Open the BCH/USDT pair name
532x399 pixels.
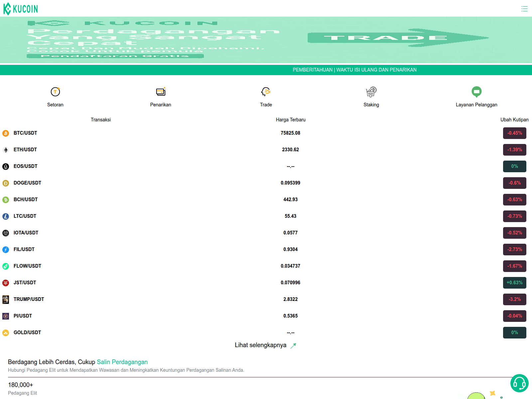click(x=26, y=199)
